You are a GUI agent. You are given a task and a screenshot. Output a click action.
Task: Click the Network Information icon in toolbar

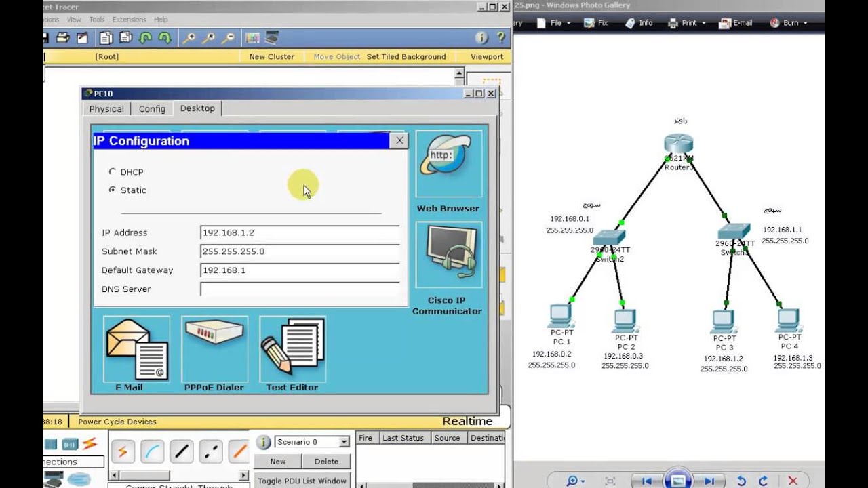pyautogui.click(x=481, y=38)
